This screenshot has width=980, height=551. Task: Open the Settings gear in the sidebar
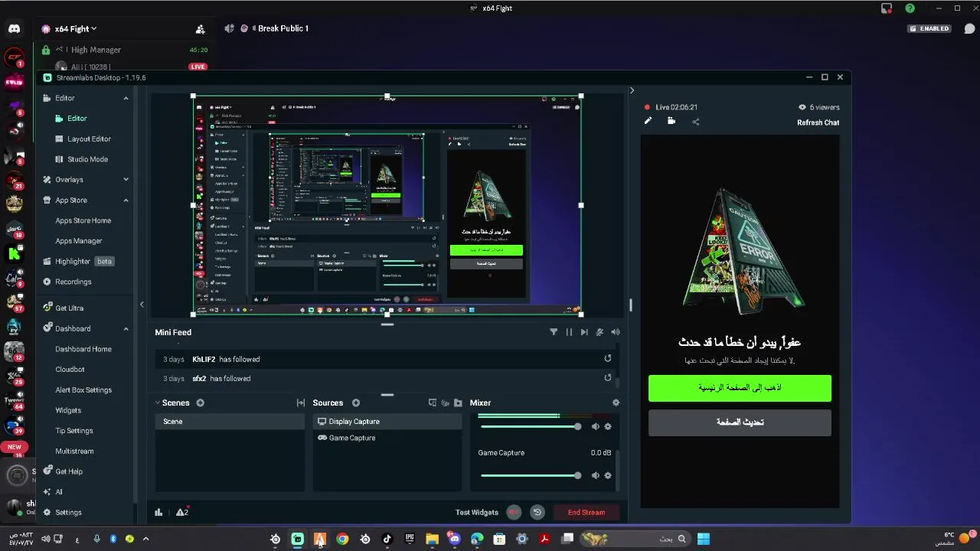62,512
